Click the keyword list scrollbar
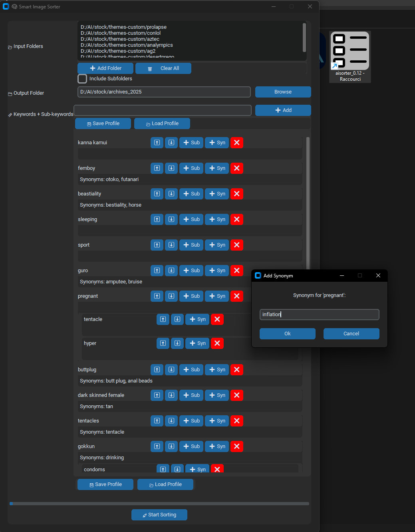Viewport: 415px width, 532px height. pos(308,204)
